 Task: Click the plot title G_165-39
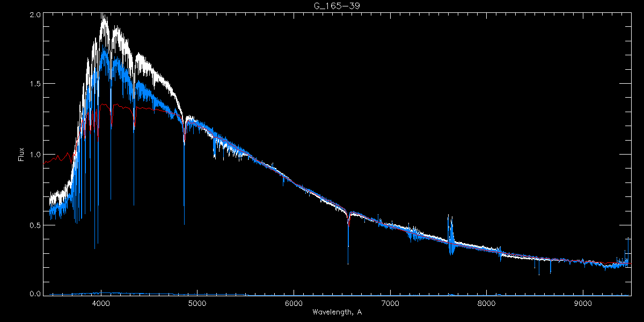click(x=336, y=5)
